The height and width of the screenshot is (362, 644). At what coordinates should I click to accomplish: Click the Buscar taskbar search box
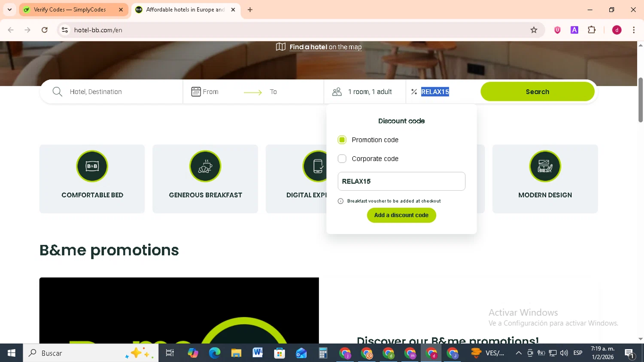tap(91, 353)
